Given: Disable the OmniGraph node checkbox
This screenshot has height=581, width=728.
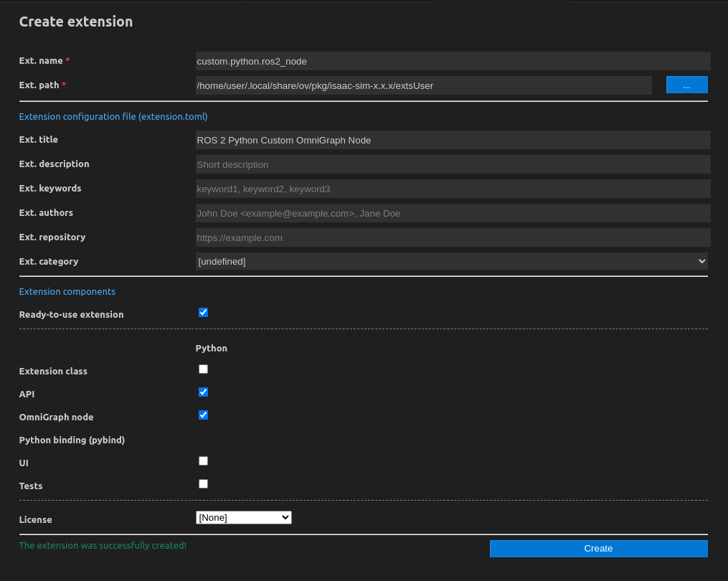Looking at the screenshot, I should [x=203, y=415].
